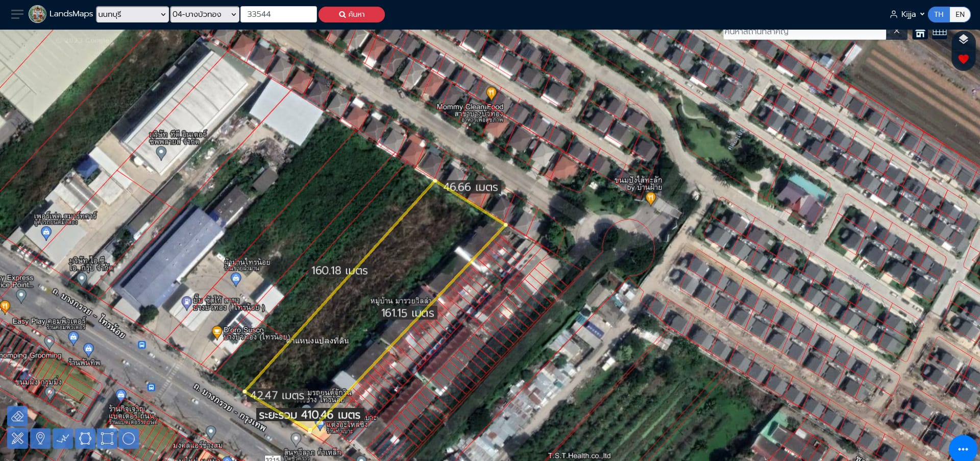Open the ruler and pencil measure tool
Viewport: 980px width, 461px height.
pyautogui.click(x=17, y=439)
